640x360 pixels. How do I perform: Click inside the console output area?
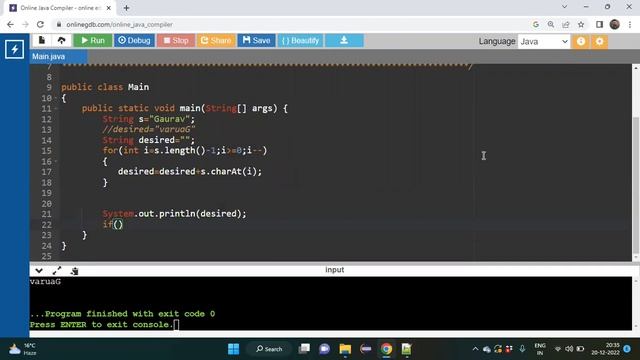(331, 303)
